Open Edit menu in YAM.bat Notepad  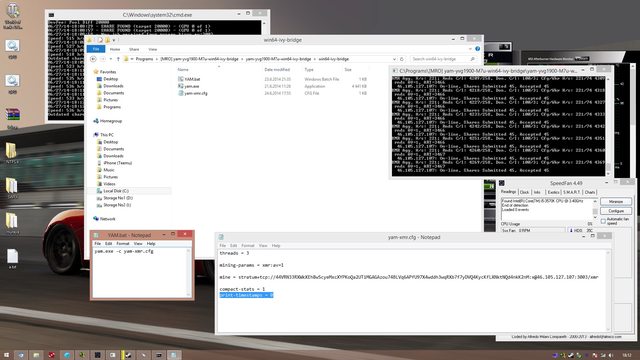(108, 244)
